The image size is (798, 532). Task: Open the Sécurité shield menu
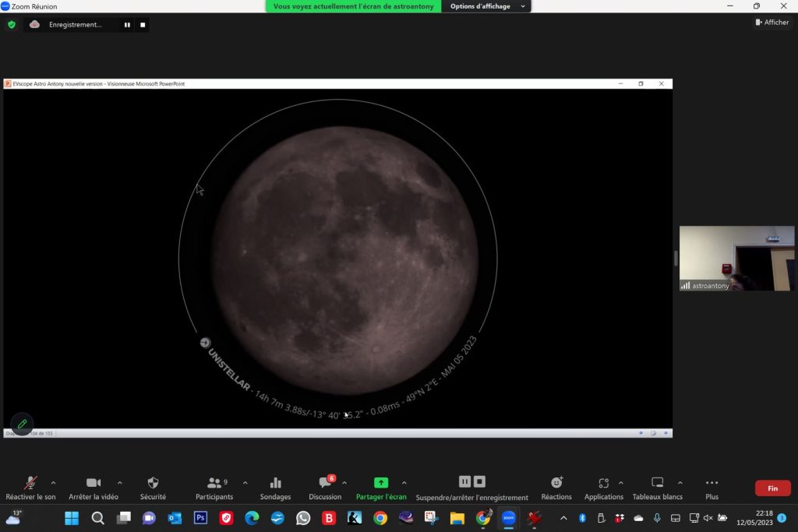pyautogui.click(x=153, y=488)
